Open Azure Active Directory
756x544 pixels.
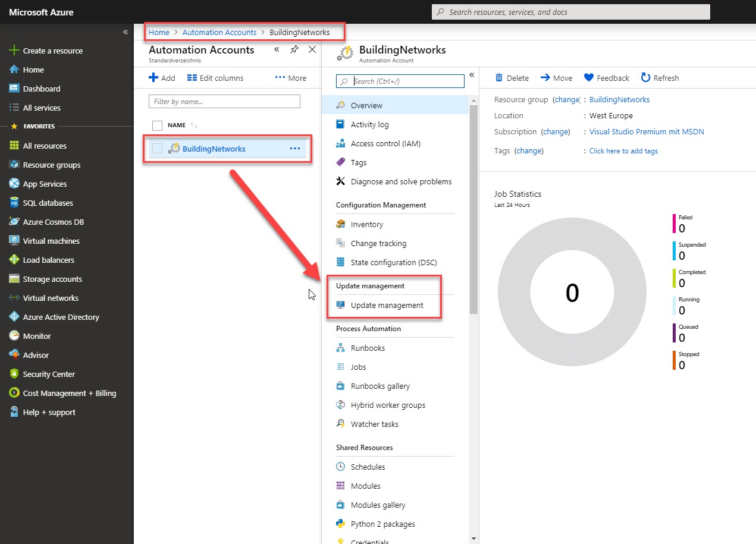pos(61,317)
